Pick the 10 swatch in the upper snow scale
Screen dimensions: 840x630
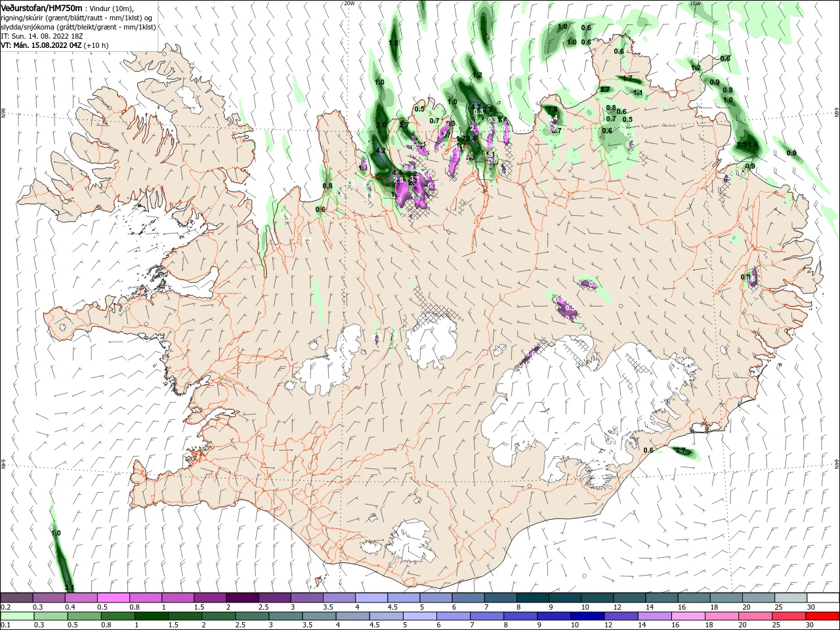(x=597, y=598)
